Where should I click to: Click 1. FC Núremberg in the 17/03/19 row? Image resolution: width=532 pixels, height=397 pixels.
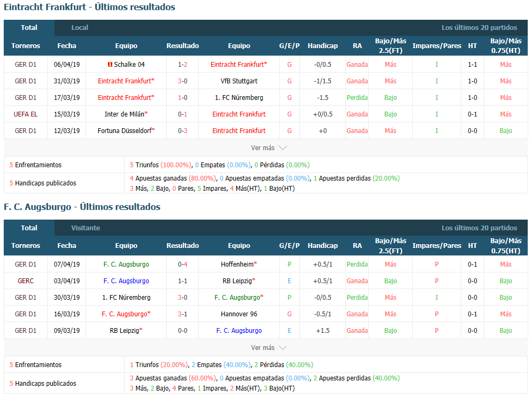coord(239,98)
